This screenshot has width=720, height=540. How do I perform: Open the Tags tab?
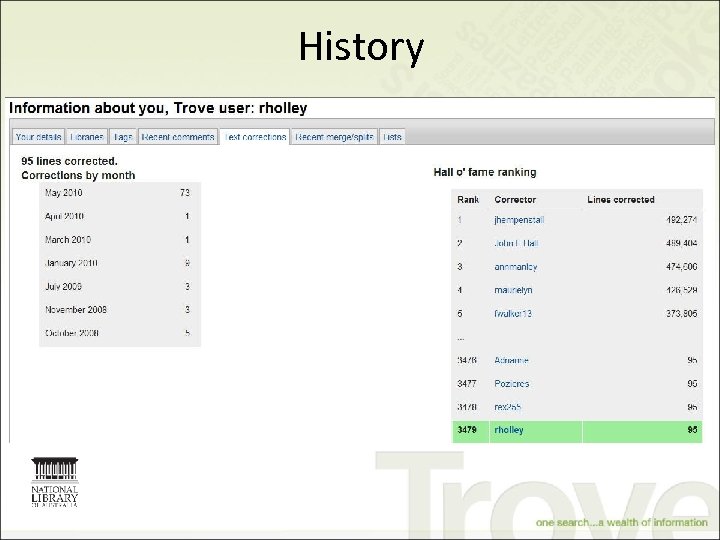[123, 137]
